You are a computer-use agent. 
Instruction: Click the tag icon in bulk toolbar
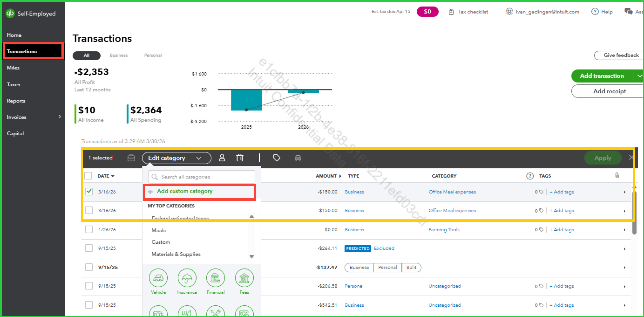[x=276, y=158]
